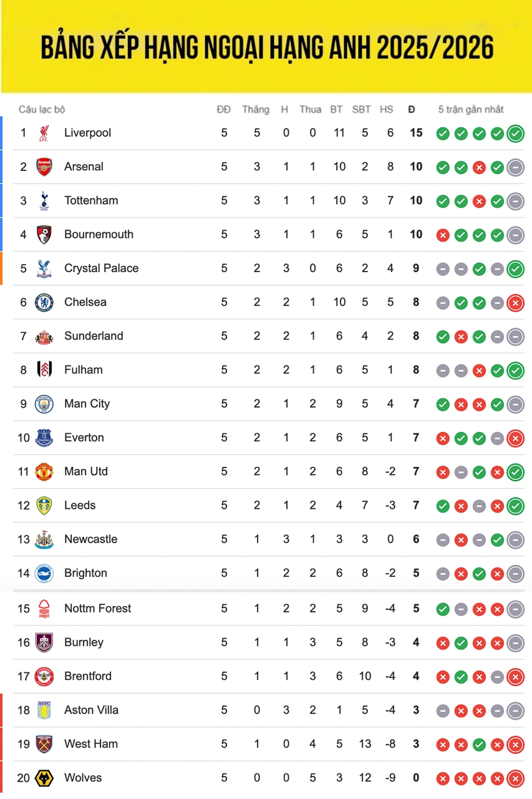Click the Man Utd club crest

tap(44, 471)
